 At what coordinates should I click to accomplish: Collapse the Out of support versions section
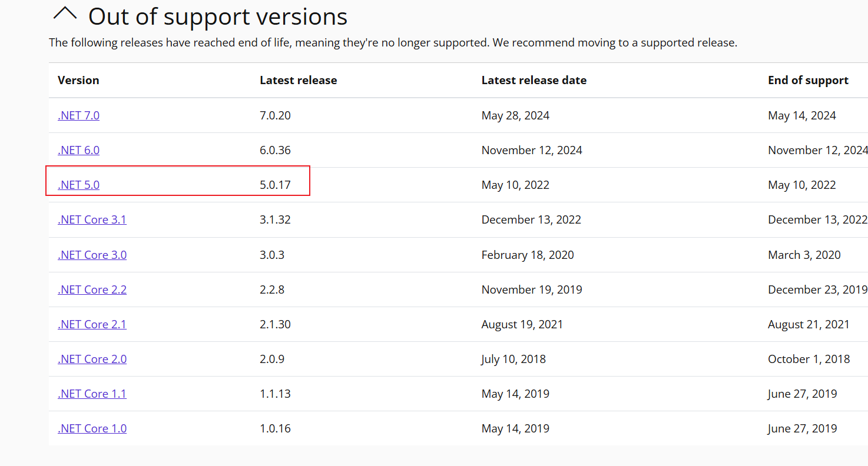[x=65, y=14]
